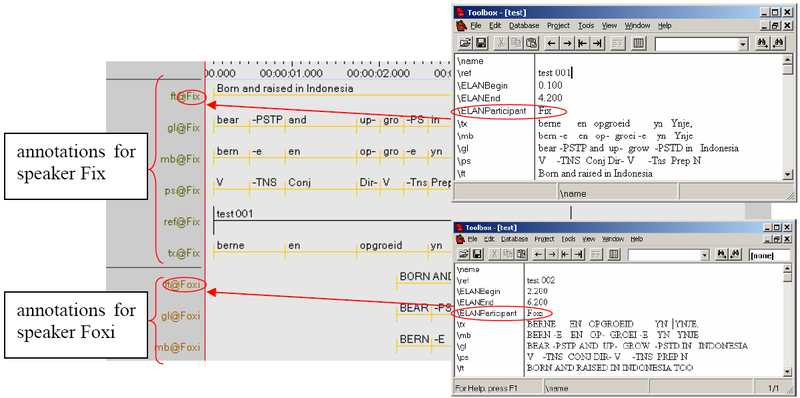Go to previous record in upper Toolbox window
800x398 pixels.
(x=552, y=43)
